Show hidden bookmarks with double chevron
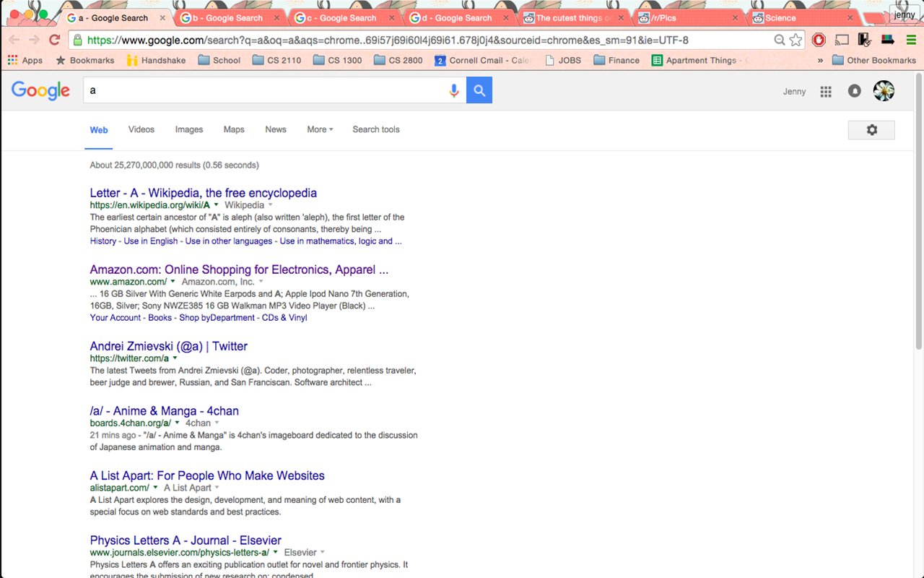The image size is (924, 578). click(820, 61)
